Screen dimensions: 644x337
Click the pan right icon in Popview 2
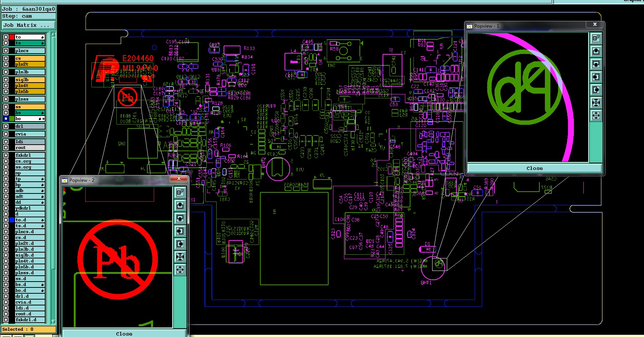click(180, 244)
